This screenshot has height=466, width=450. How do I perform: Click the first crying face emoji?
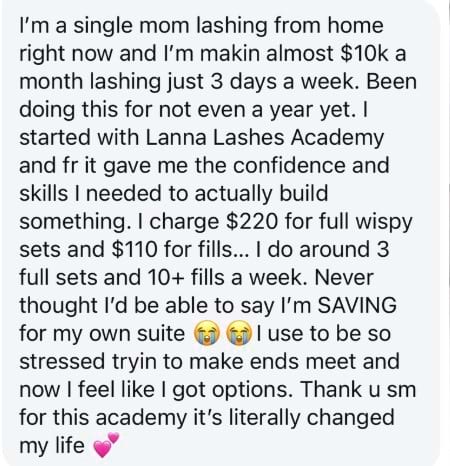point(207,334)
